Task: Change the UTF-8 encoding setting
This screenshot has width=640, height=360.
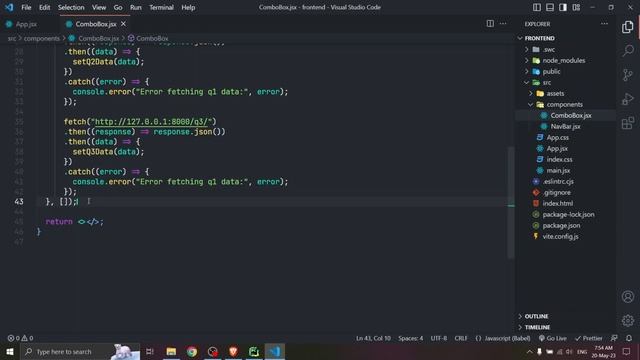Action: (x=439, y=338)
